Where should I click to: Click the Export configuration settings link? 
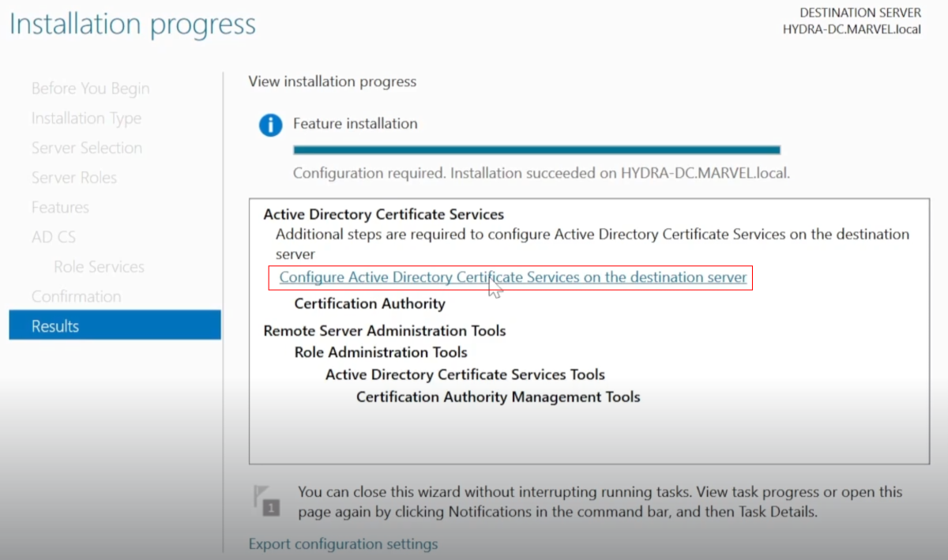pyautogui.click(x=343, y=544)
